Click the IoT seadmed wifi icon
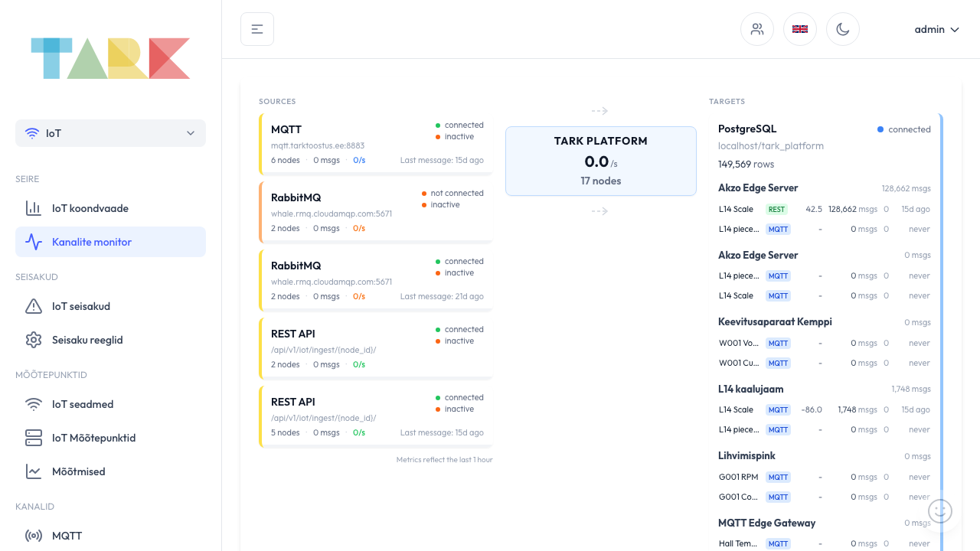This screenshot has width=980, height=551. coord(34,404)
